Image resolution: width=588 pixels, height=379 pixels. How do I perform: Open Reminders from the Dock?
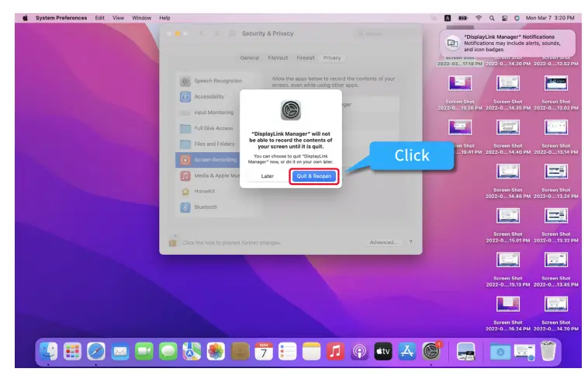(288, 351)
